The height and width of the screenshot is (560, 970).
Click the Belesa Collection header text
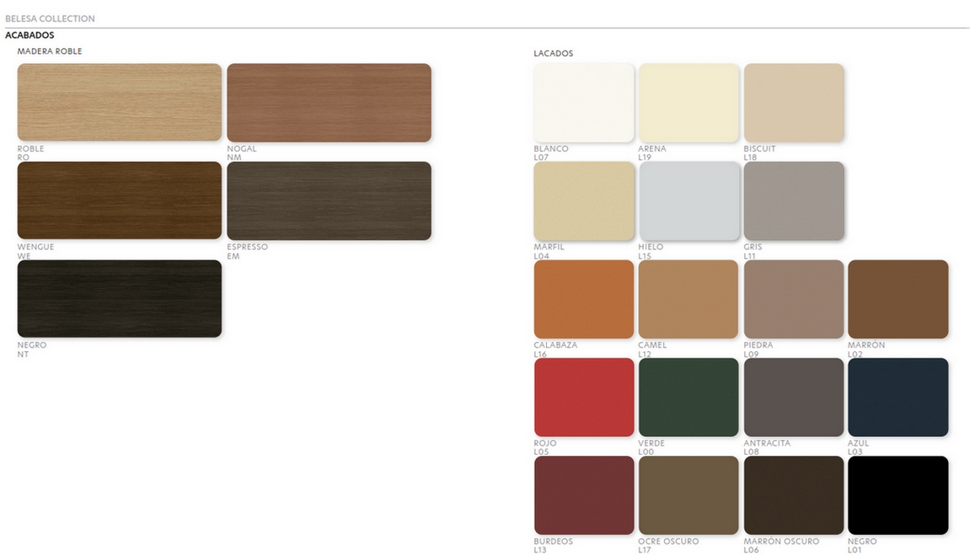coord(50,19)
